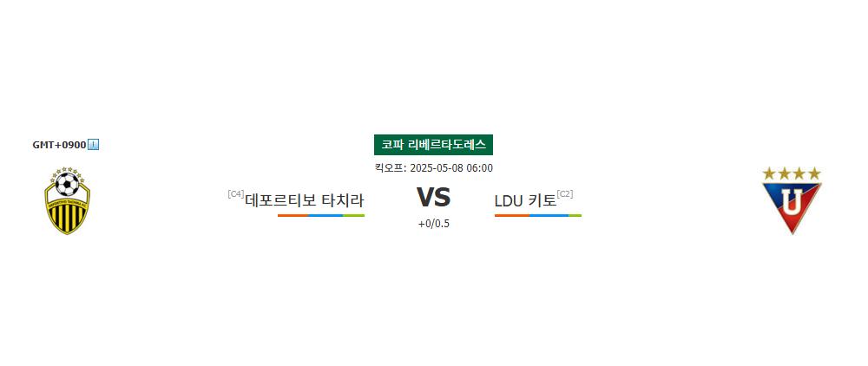Screen dimensions: 868x366
Task: Click the gold stars above LDU crest
Action: (792, 173)
